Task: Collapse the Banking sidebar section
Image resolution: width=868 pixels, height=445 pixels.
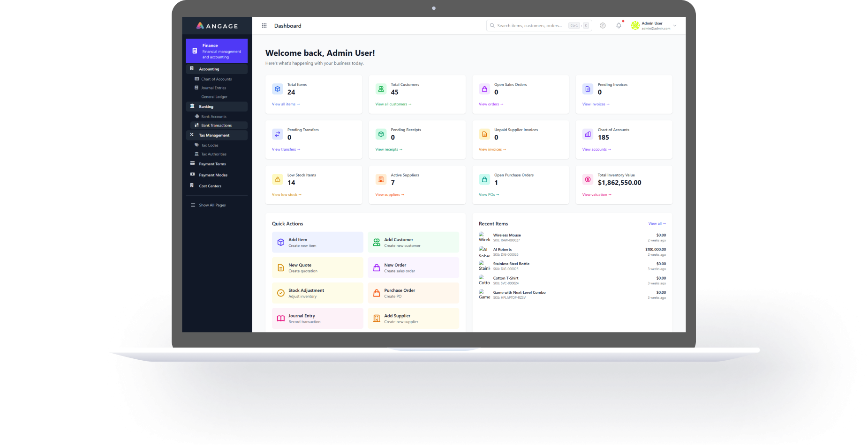Action: (x=217, y=107)
